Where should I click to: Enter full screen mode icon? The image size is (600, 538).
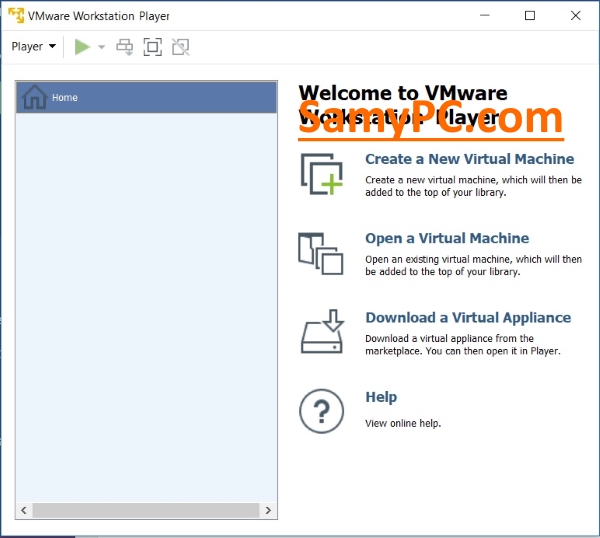tap(153, 47)
